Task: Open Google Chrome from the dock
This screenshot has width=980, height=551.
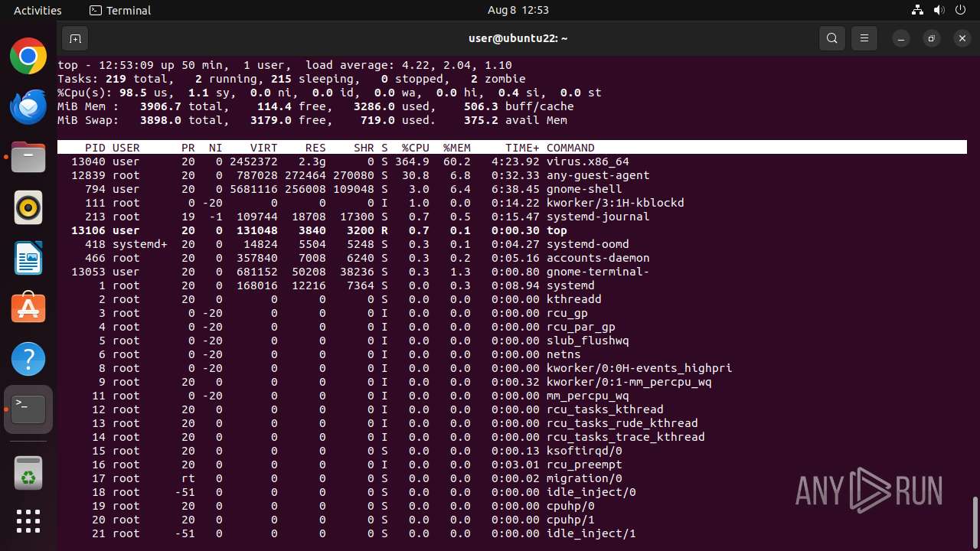Action: pos(28,57)
